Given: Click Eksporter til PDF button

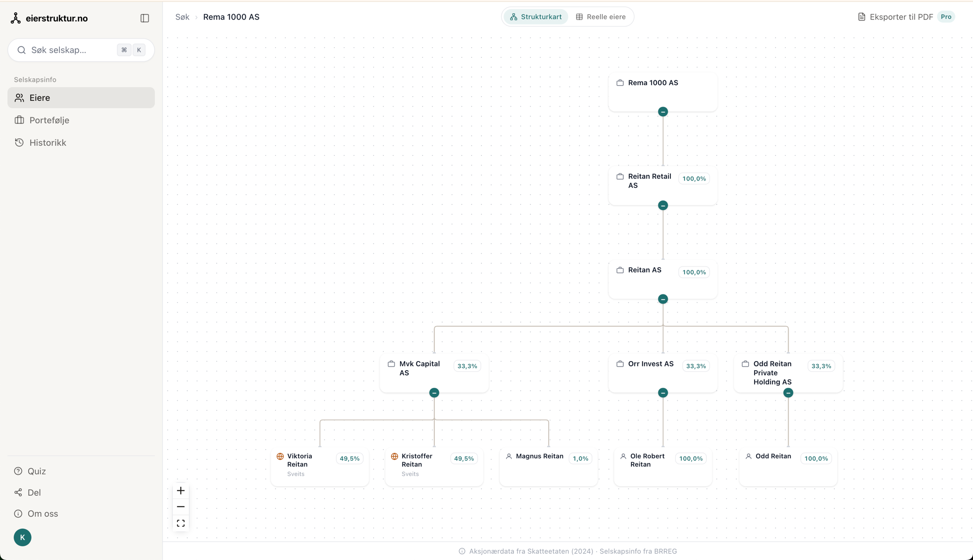Looking at the screenshot, I should coord(906,17).
